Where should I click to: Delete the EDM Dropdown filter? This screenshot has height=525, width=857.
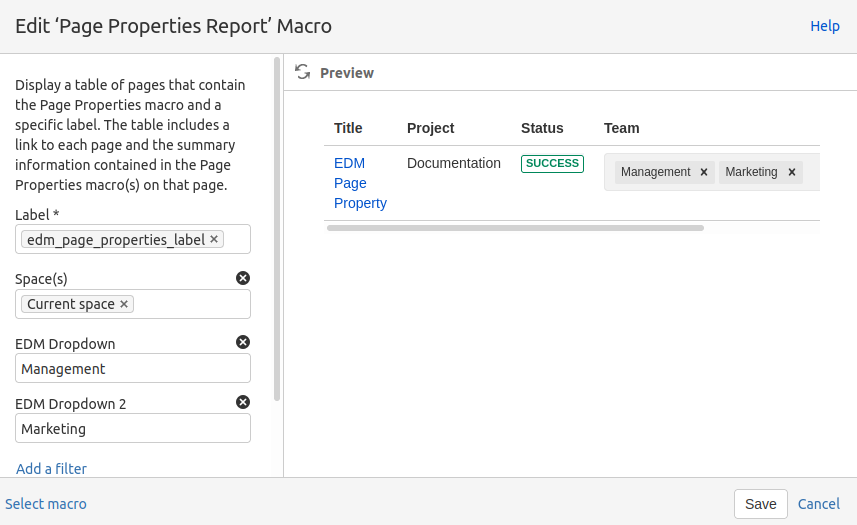coord(242,342)
